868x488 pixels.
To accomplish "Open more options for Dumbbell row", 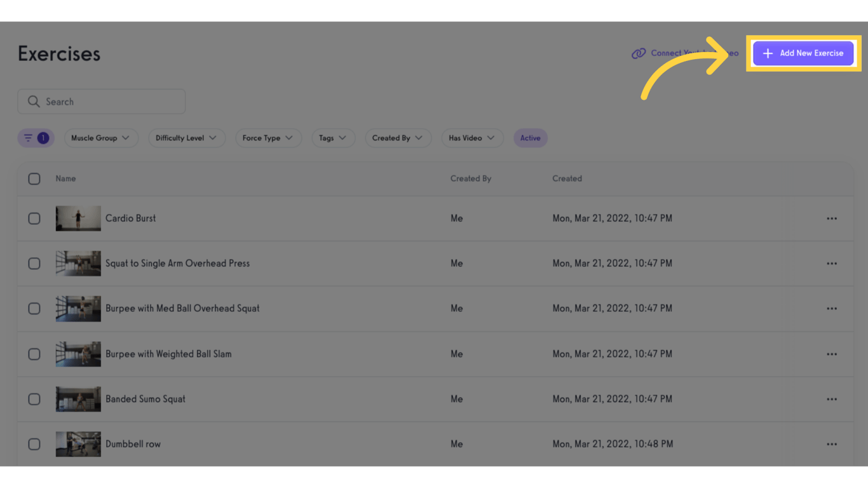I will point(832,444).
